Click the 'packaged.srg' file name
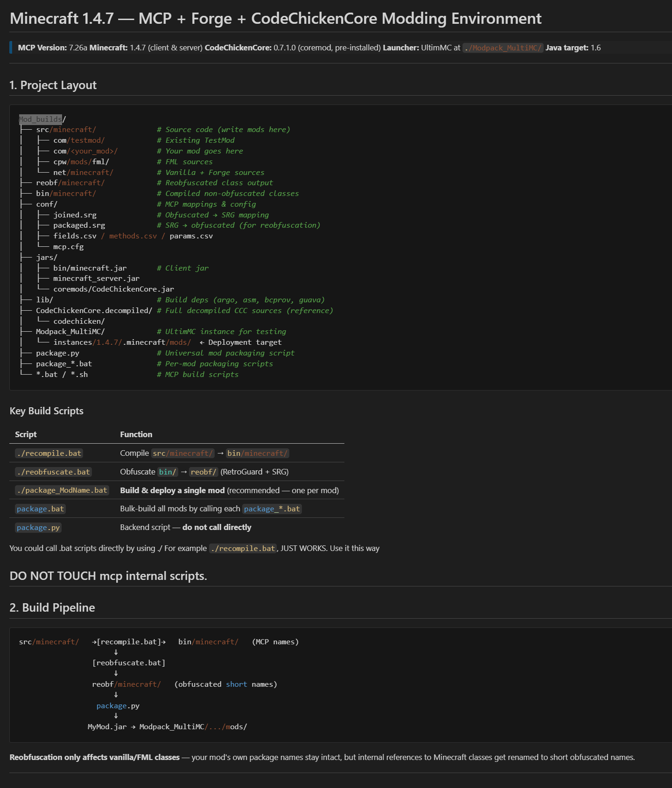Screen dimensions: 672x788 pos(79,225)
